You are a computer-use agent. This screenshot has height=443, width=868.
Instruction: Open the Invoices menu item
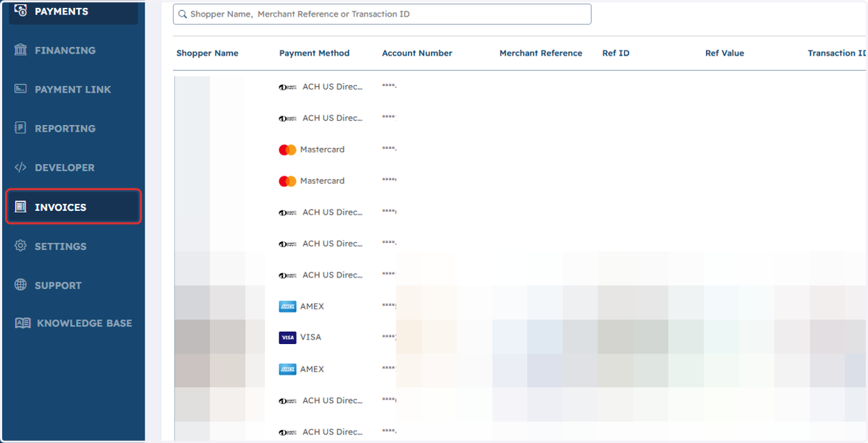point(73,207)
